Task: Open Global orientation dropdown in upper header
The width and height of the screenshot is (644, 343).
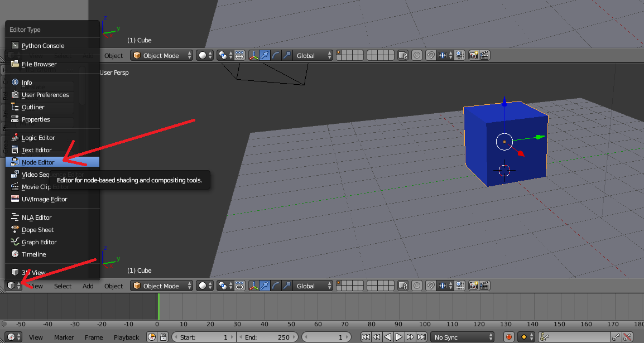Action: (x=313, y=55)
